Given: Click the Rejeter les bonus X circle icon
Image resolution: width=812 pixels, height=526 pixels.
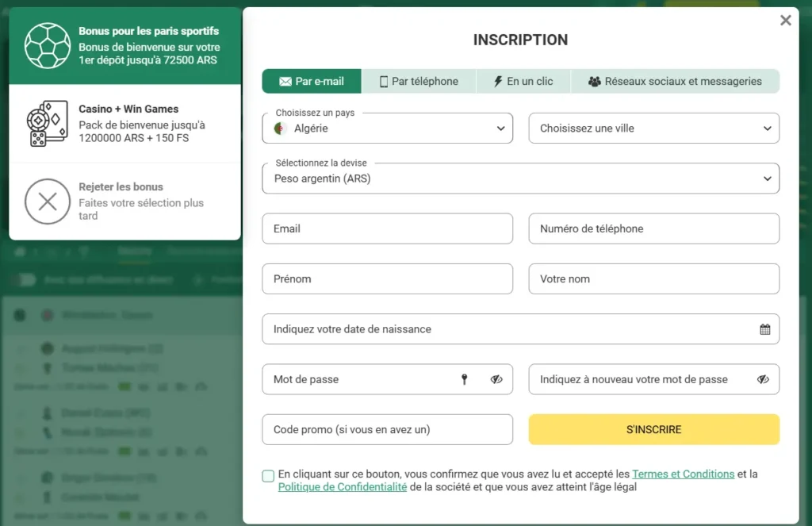Looking at the screenshot, I should click(48, 202).
